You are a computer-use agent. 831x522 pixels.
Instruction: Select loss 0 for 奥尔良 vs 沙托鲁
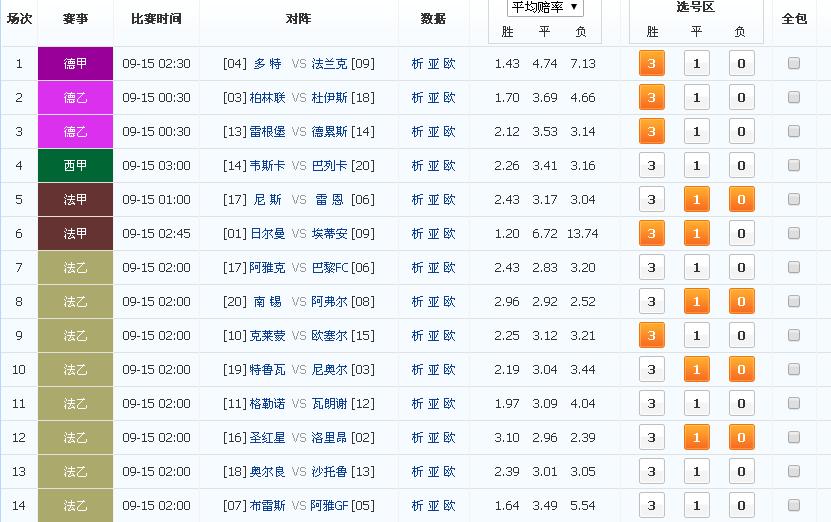[x=741, y=471]
